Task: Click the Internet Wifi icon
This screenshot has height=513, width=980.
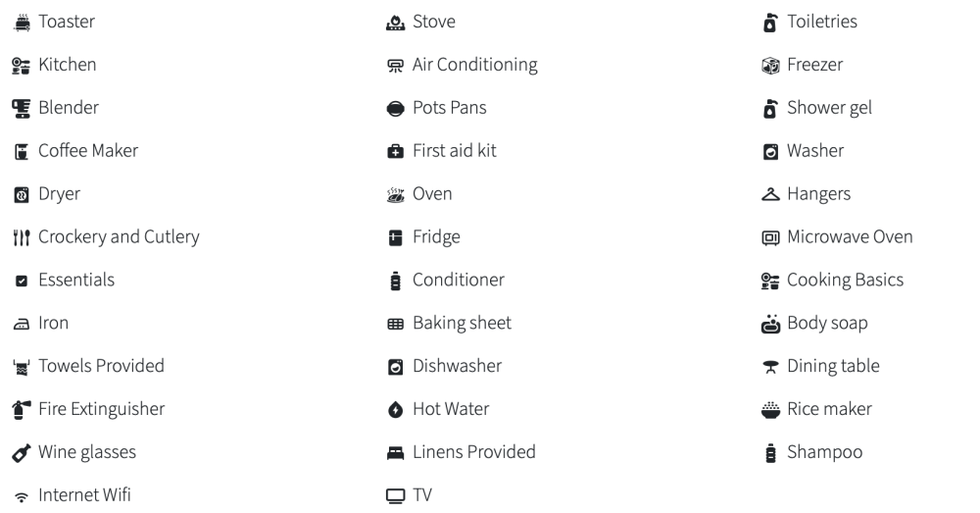Action: click(20, 496)
